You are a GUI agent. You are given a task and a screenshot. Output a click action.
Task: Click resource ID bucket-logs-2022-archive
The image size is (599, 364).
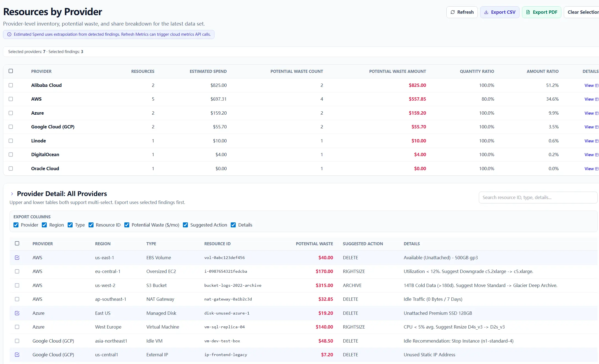(x=233, y=285)
